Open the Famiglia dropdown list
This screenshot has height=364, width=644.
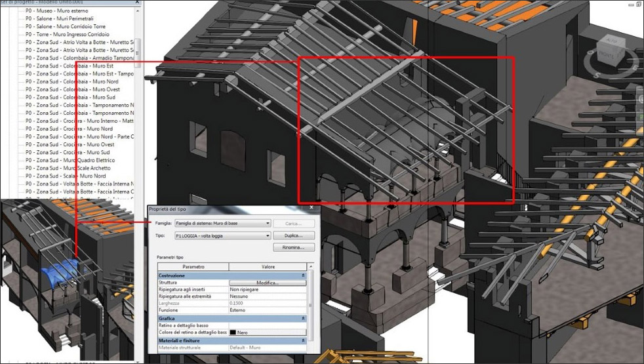click(x=267, y=224)
